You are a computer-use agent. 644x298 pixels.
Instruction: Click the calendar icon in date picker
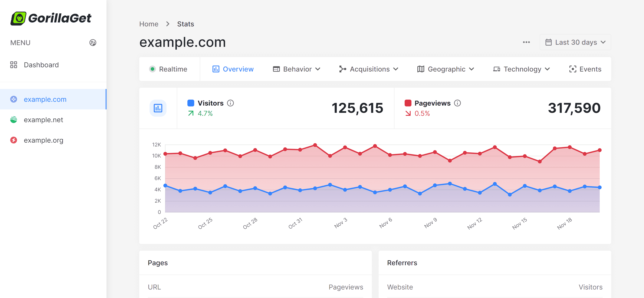click(x=549, y=42)
